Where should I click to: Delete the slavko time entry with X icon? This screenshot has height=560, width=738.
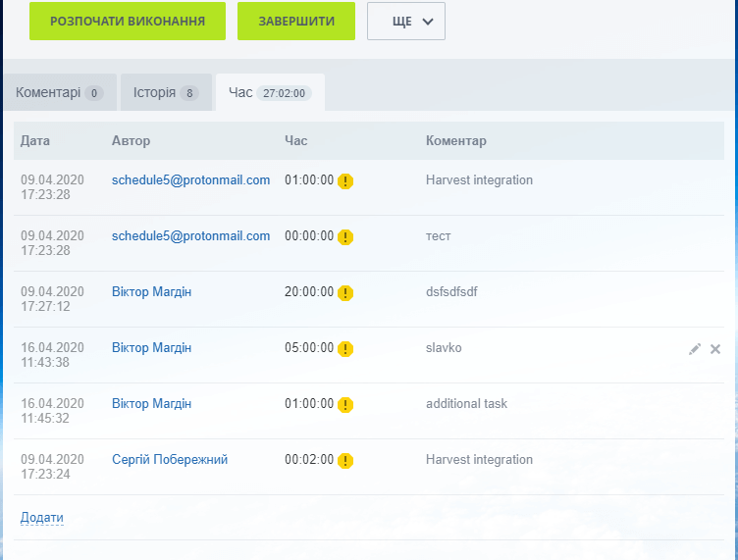coord(714,349)
